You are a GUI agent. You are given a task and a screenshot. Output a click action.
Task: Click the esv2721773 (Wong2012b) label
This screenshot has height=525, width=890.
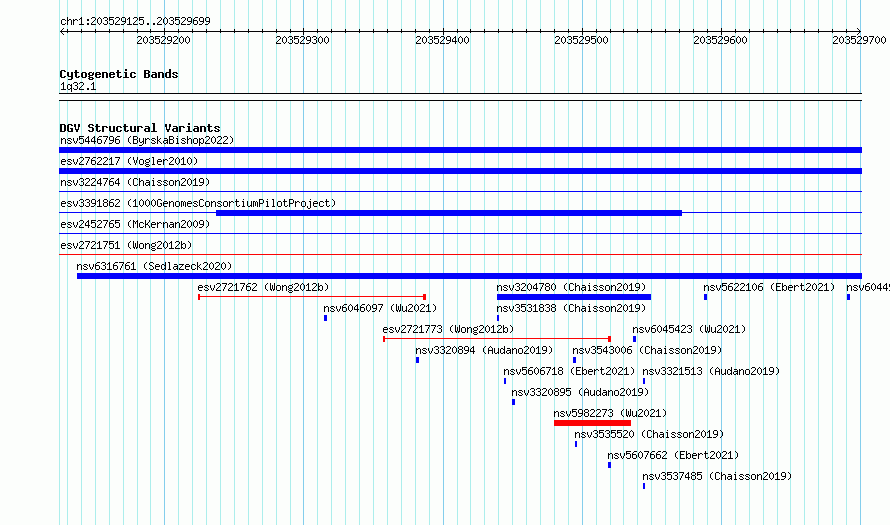(x=448, y=329)
